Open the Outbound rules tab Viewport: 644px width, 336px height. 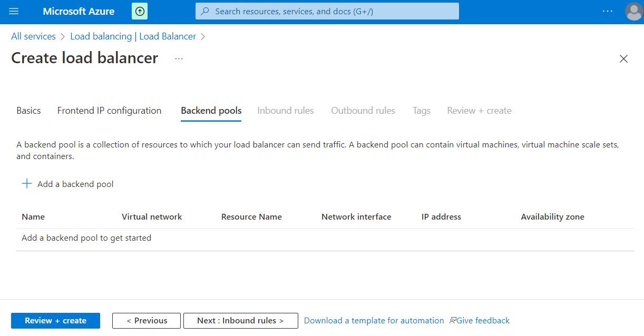[363, 111]
